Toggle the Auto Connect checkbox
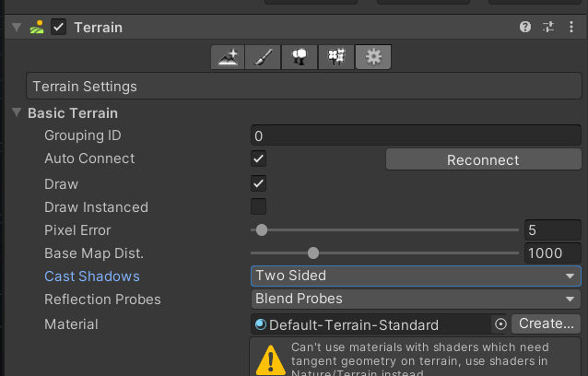The image size is (588, 376). coord(258,159)
